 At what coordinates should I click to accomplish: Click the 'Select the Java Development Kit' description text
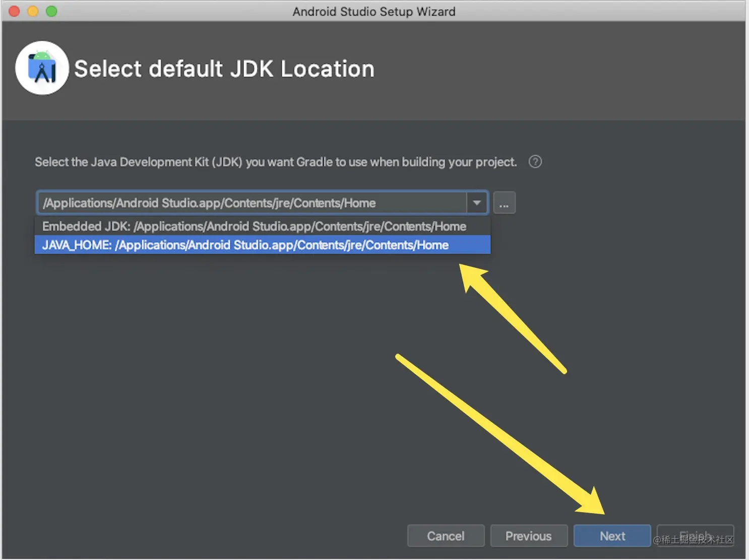click(276, 162)
